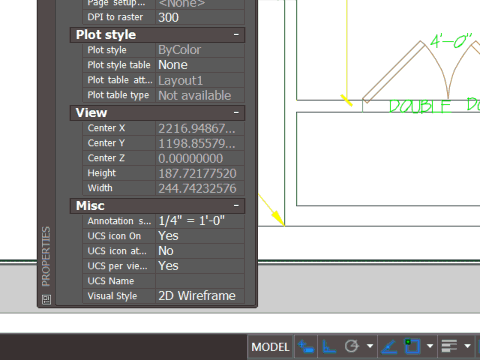Collapse the Misc section

(236, 206)
